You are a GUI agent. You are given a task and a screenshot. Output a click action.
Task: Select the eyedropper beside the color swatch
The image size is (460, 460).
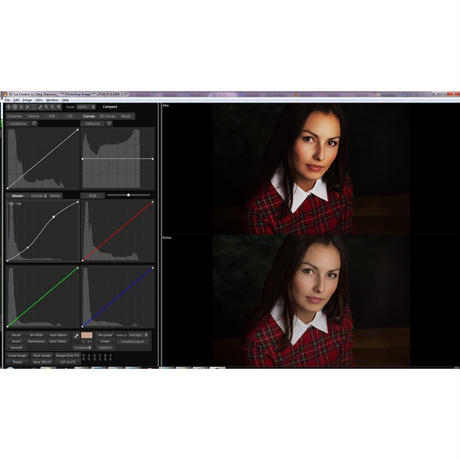tap(76, 335)
